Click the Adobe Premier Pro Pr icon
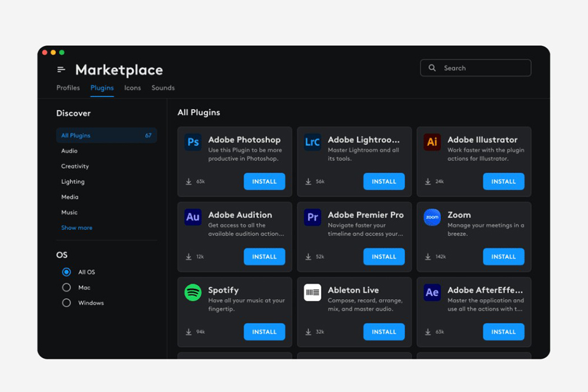The width and height of the screenshot is (588, 392). [312, 217]
